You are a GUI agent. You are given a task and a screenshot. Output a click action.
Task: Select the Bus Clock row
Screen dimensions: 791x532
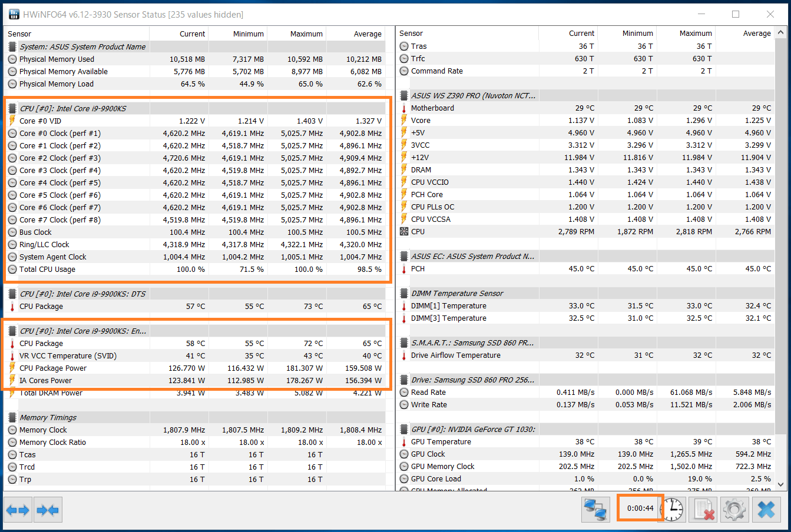[195, 232]
